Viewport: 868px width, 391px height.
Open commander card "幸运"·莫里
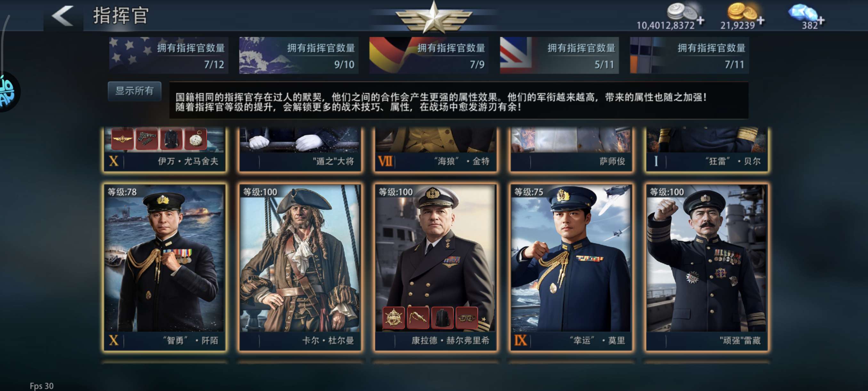coord(571,268)
